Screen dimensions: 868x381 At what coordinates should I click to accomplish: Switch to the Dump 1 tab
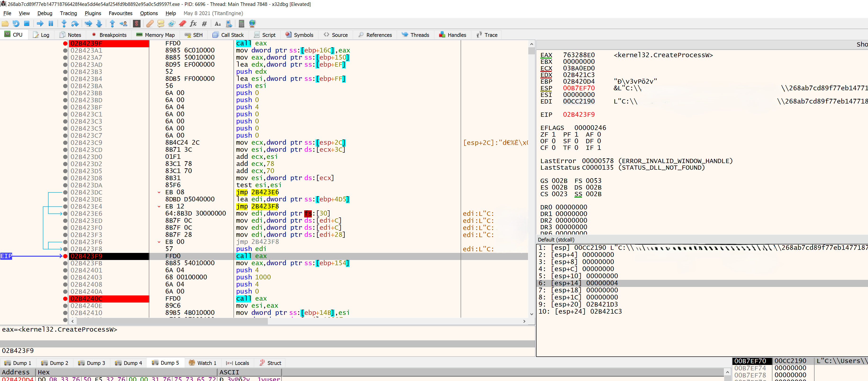tap(18, 363)
